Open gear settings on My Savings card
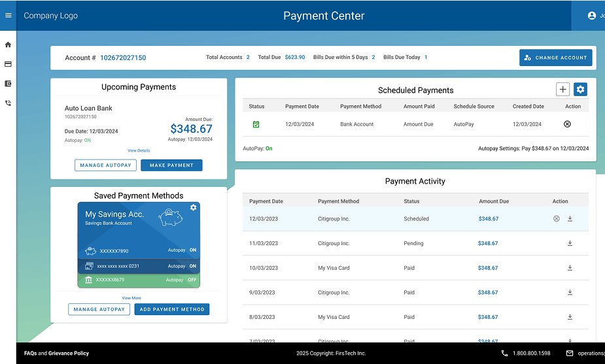 [193, 208]
